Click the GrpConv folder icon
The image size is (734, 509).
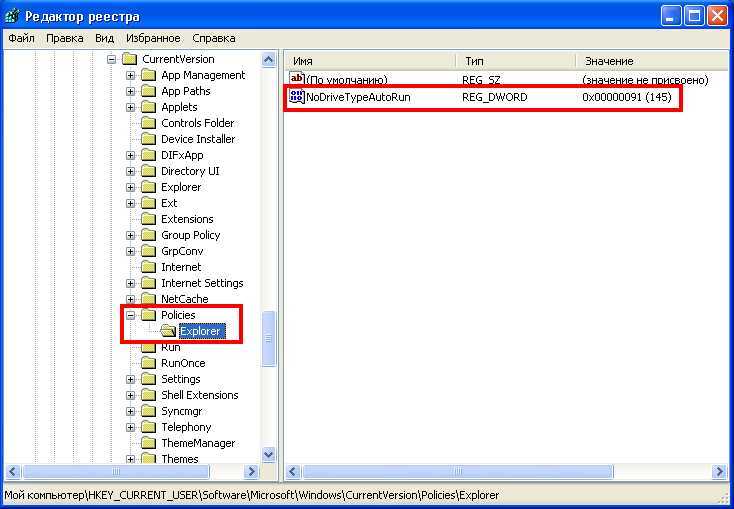coord(148,251)
